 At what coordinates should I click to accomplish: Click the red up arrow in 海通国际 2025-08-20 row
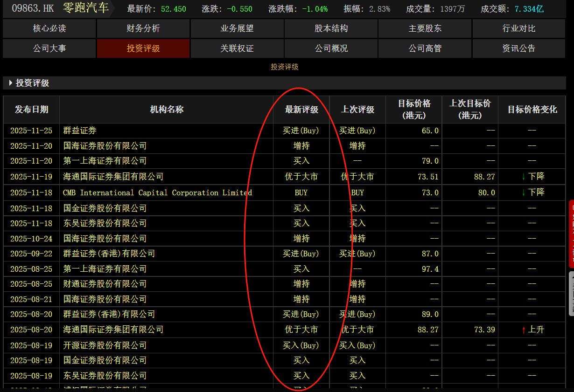[524, 330]
